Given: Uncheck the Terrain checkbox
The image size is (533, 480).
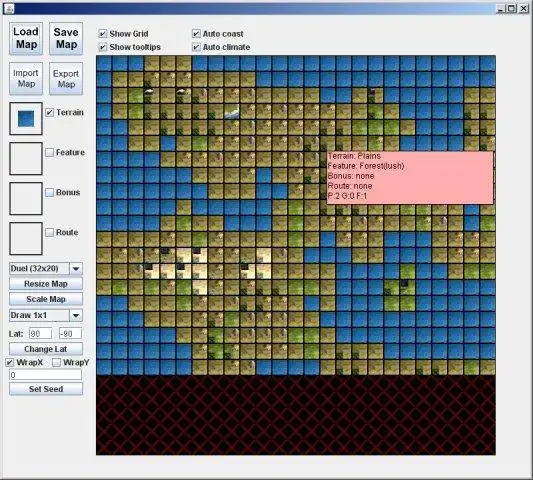Looking at the screenshot, I should pyautogui.click(x=50, y=112).
